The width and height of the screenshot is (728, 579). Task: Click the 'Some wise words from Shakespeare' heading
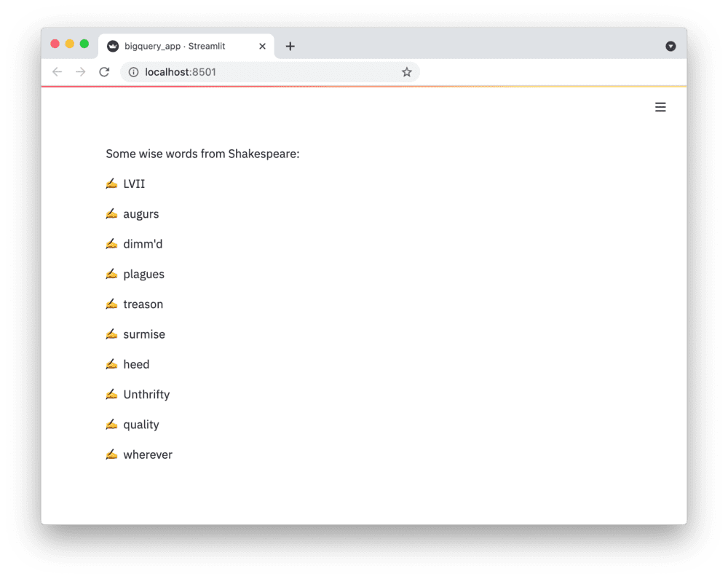(202, 154)
